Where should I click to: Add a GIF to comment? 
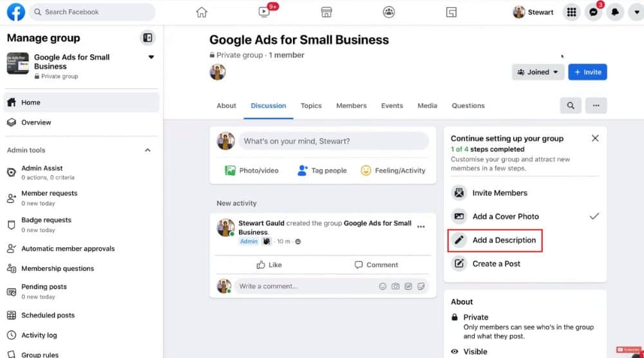coord(408,286)
